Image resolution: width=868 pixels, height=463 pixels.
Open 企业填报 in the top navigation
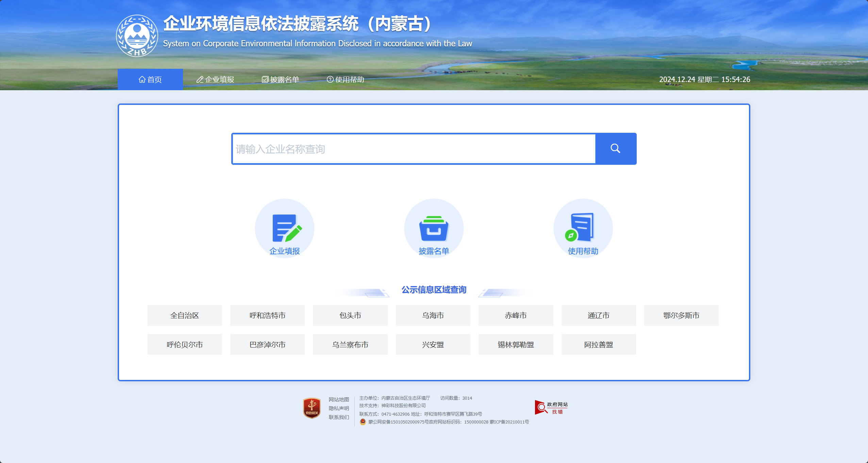point(215,79)
